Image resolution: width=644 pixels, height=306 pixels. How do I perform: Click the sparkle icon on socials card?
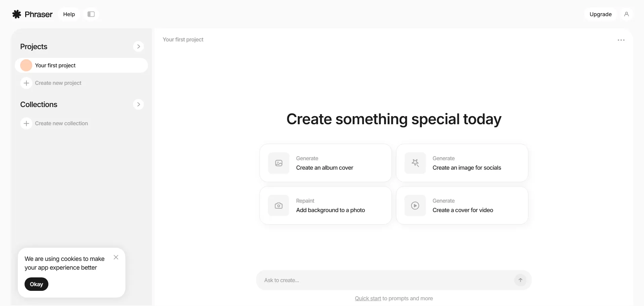[x=415, y=163]
